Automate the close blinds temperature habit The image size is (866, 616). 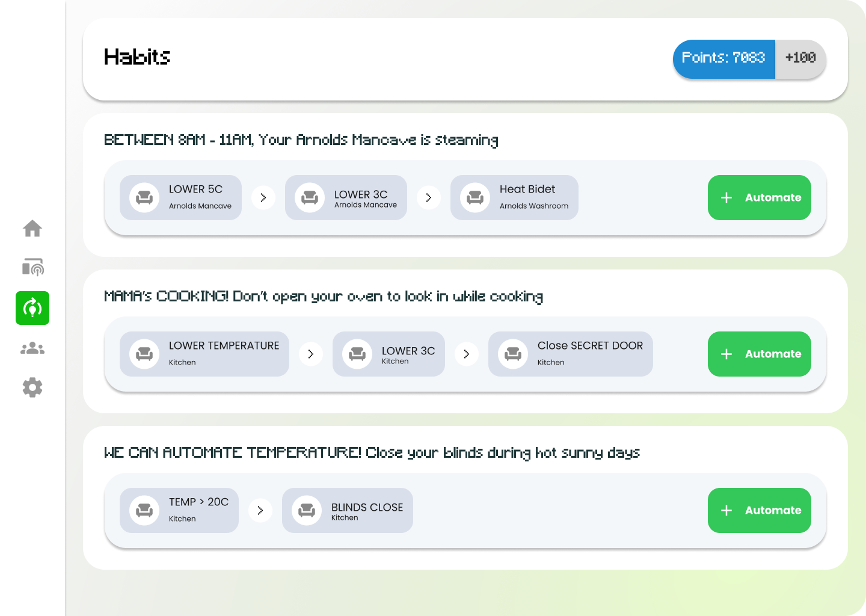click(x=760, y=510)
